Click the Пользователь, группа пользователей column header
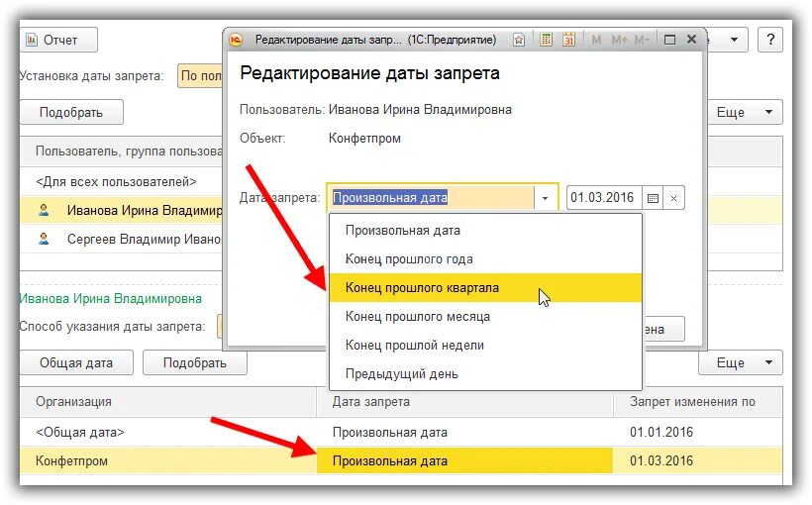Screen dimensions: 812x505 click(x=121, y=151)
